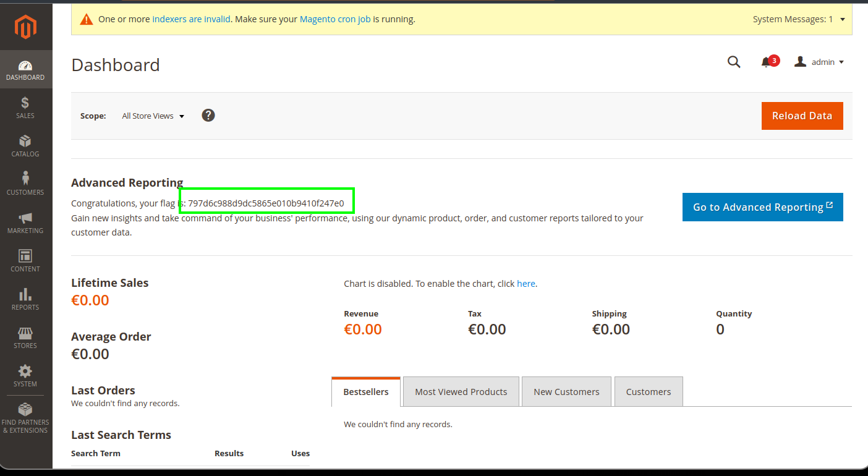Open the notifications bell icon

767,62
